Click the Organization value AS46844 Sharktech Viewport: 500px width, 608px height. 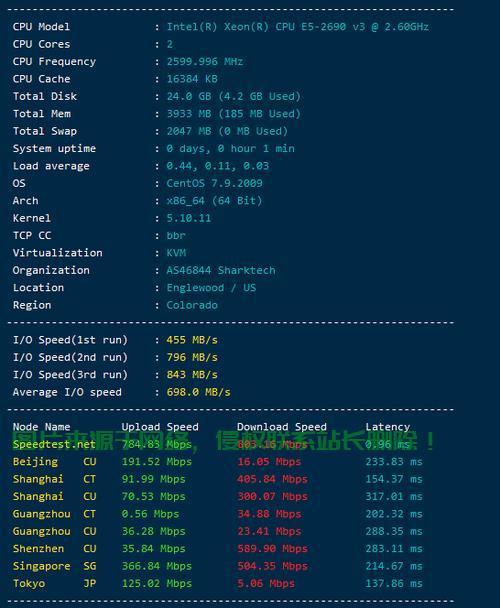tap(221, 270)
